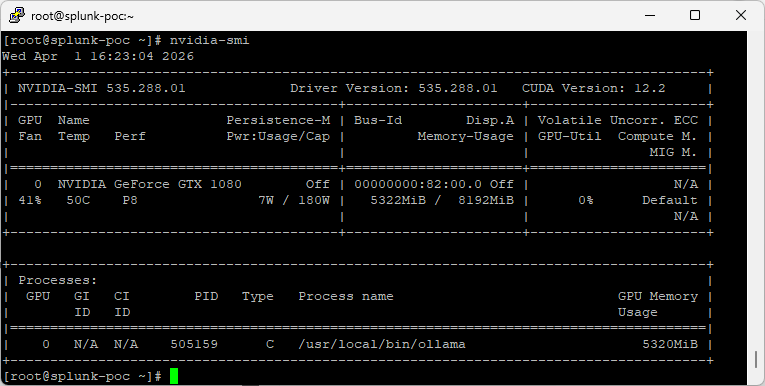Click the Processes: section label
Image resolution: width=765 pixels, height=386 pixels.
click(x=58, y=280)
